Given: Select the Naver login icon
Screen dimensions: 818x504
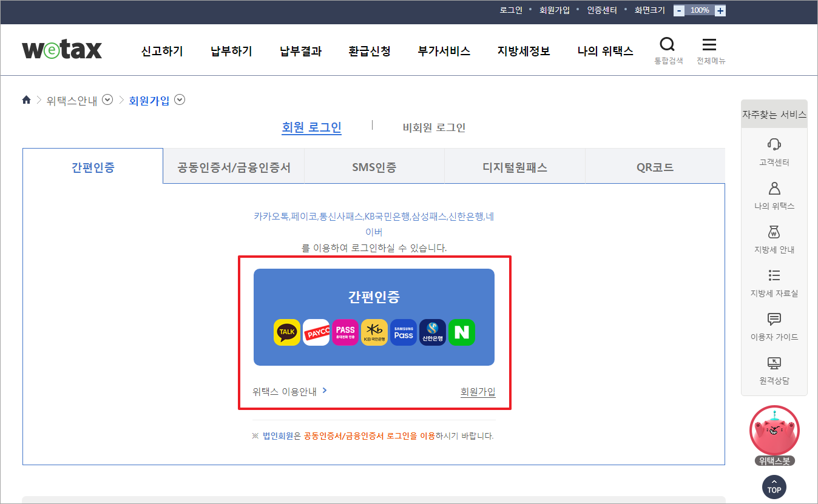Looking at the screenshot, I should tap(462, 332).
